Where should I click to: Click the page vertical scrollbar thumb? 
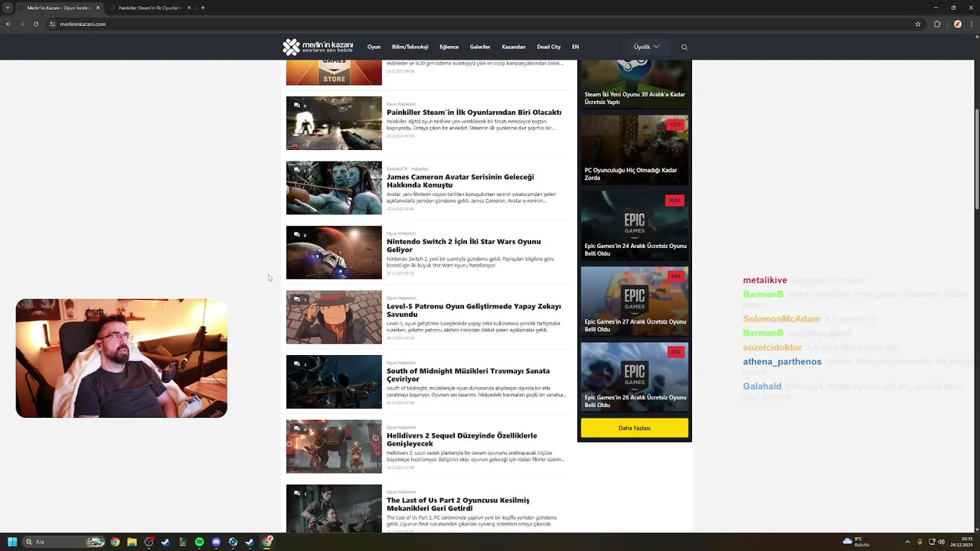tap(976, 158)
